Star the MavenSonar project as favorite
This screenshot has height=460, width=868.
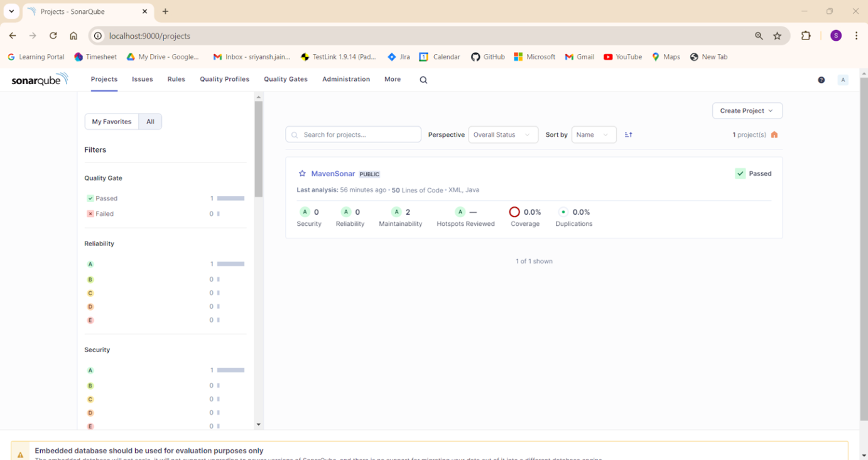(x=302, y=174)
